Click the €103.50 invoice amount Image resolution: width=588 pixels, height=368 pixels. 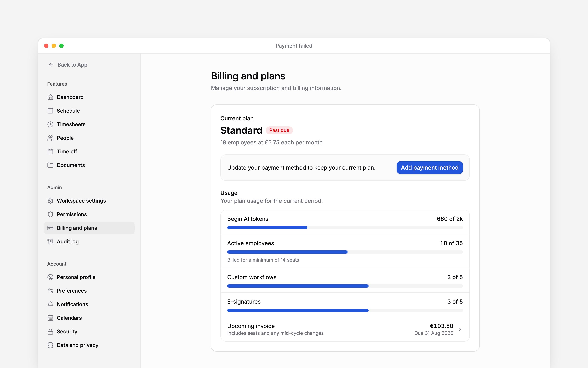pyautogui.click(x=441, y=326)
